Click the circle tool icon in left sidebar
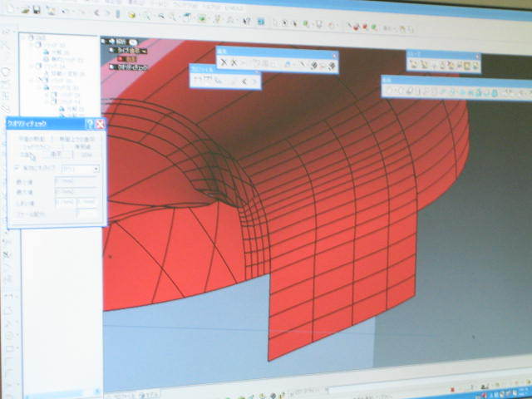This screenshot has height=399, width=532. pyautogui.click(x=6, y=71)
